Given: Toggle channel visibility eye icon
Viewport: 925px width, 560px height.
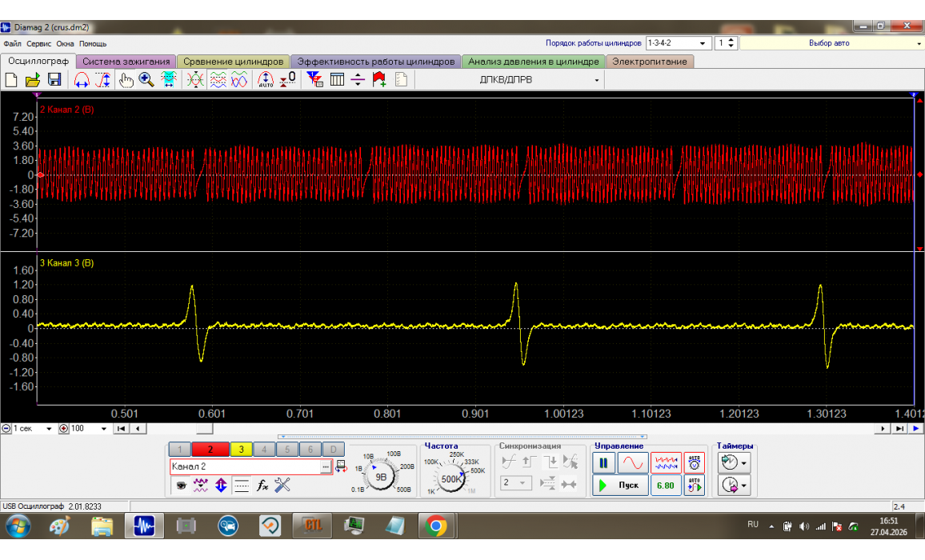Looking at the screenshot, I should [x=182, y=485].
